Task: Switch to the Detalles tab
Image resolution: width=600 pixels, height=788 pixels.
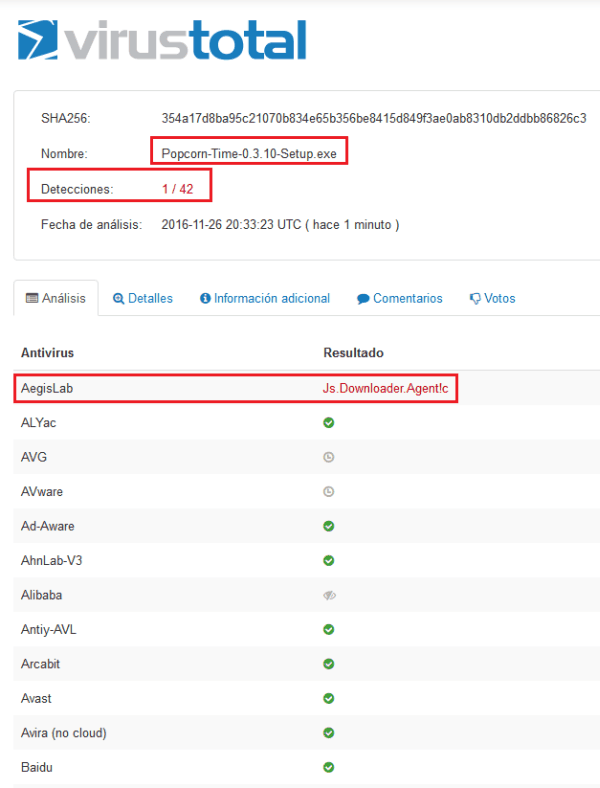Action: (143, 299)
